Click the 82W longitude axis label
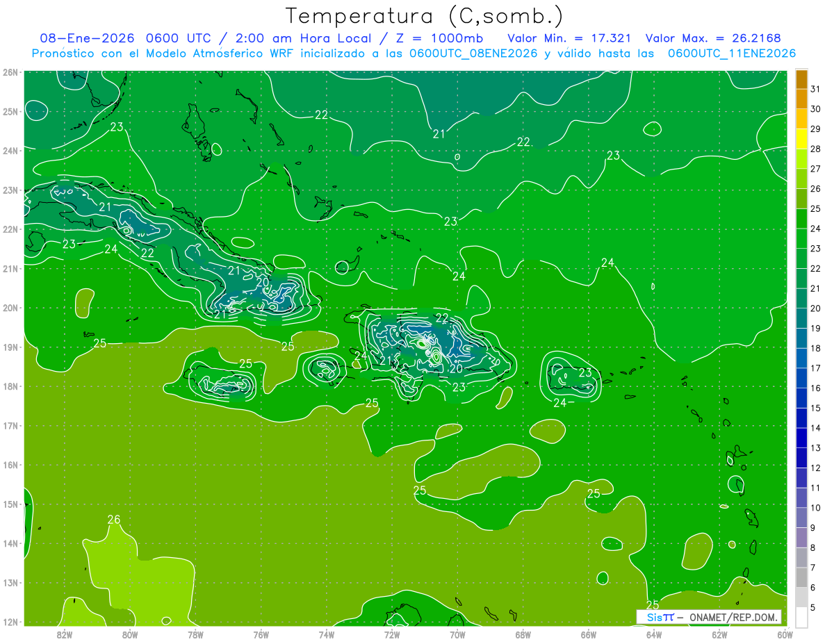Viewport: 834px width, 644px height. pyautogui.click(x=65, y=634)
